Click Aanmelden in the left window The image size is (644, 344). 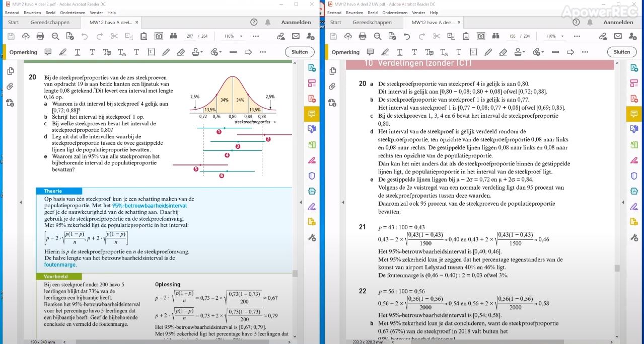tap(296, 22)
